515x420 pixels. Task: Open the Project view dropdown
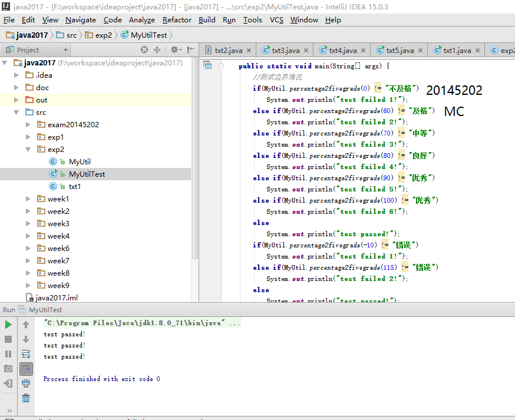(65, 50)
